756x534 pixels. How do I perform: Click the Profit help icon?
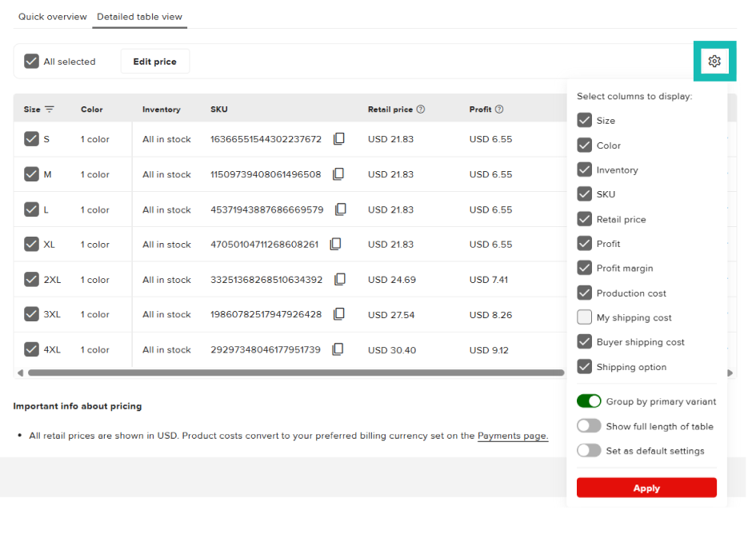tap(499, 110)
